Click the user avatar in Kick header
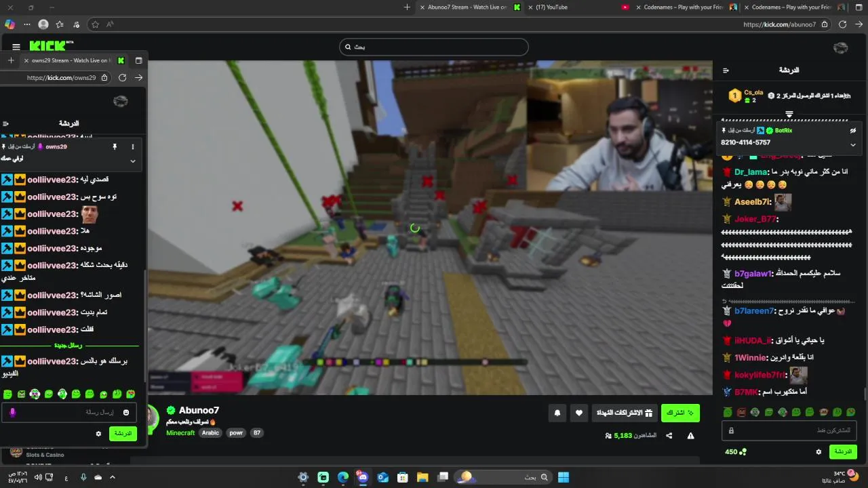The height and width of the screenshot is (488, 868). (840, 47)
